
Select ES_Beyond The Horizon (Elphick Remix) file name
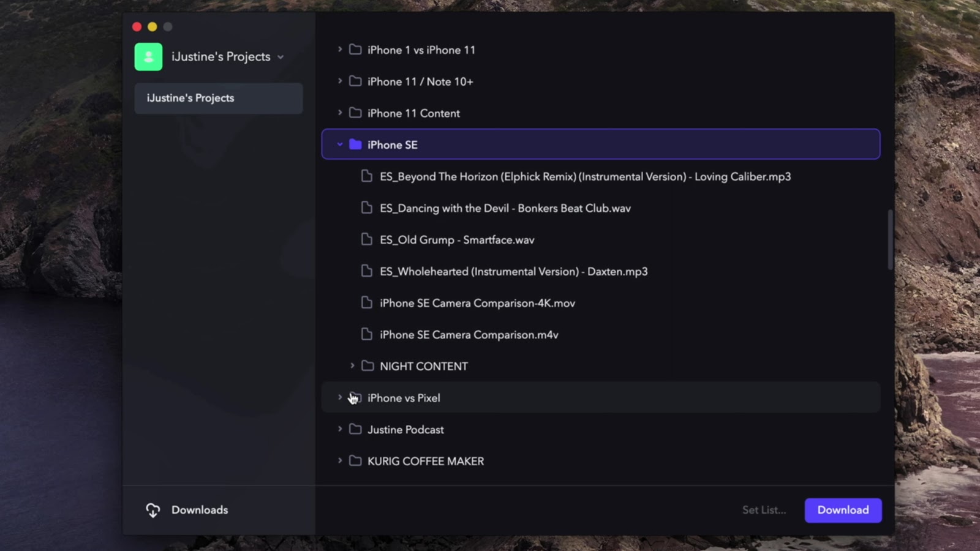click(585, 177)
